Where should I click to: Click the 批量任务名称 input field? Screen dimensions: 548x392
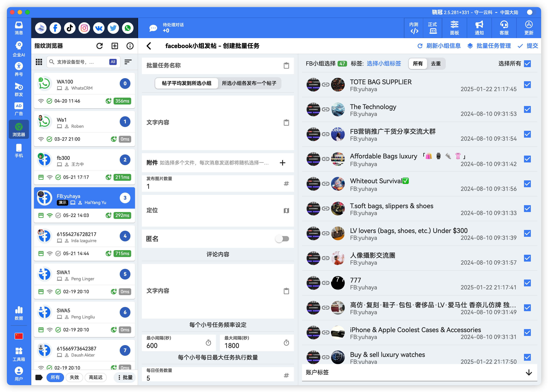pyautogui.click(x=212, y=65)
